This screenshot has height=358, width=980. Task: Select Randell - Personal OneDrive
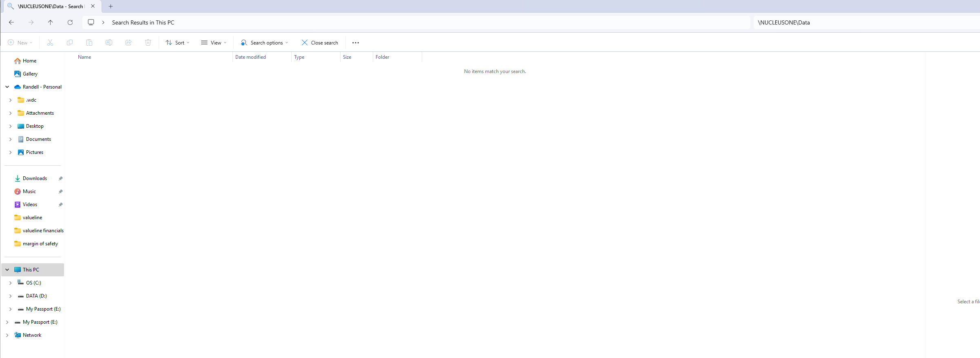point(42,87)
